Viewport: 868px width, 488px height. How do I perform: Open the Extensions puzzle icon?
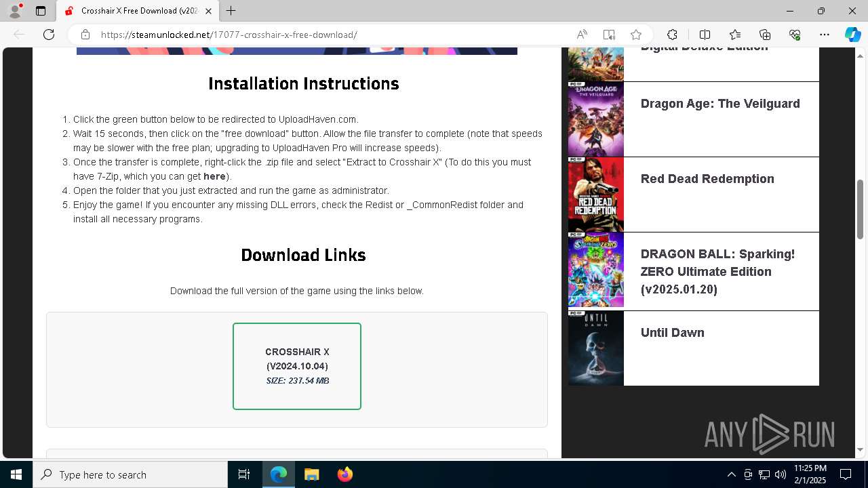(672, 35)
